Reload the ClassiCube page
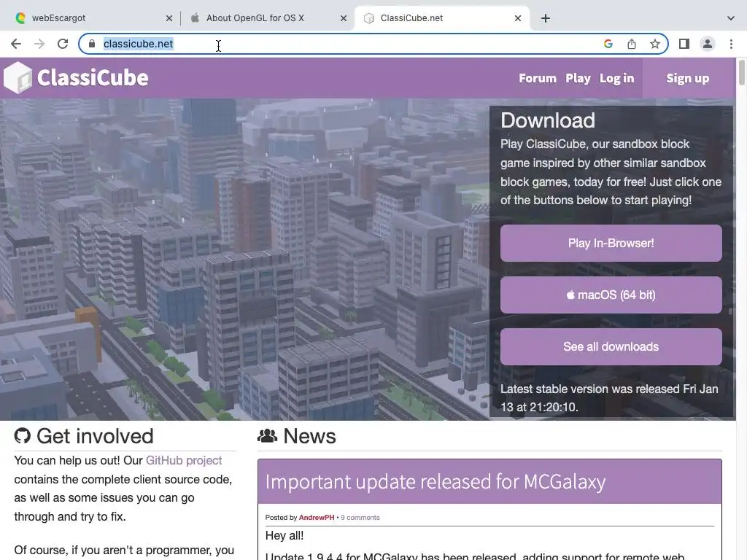 63,44
